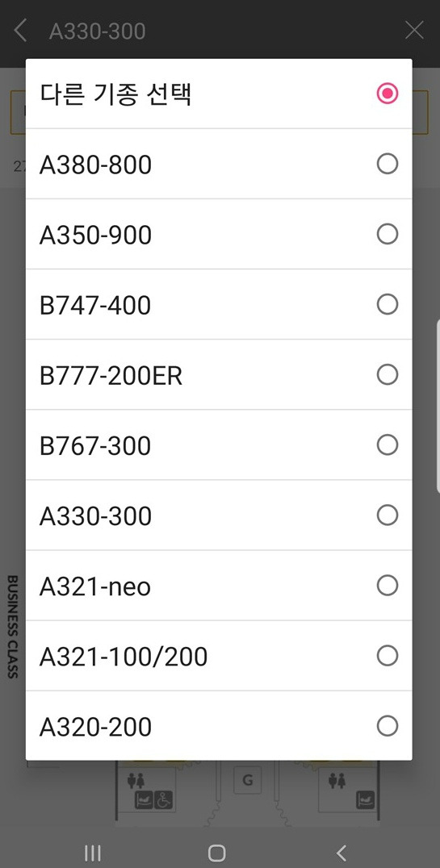Pick the A330-300 radio button
This screenshot has height=868, width=440.
pos(388,515)
